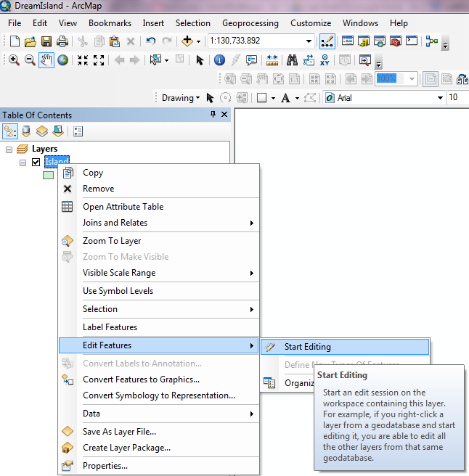469x476 pixels.
Task: Expand Joins and Relates submenu
Action: [159, 223]
